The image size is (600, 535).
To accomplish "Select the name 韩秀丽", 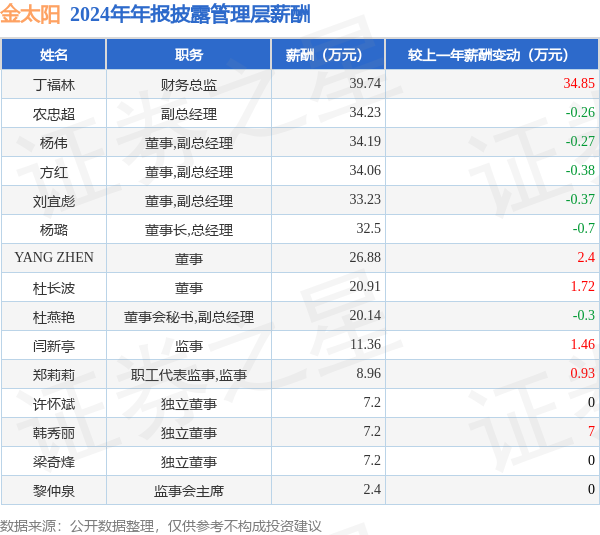I will tap(54, 433).
